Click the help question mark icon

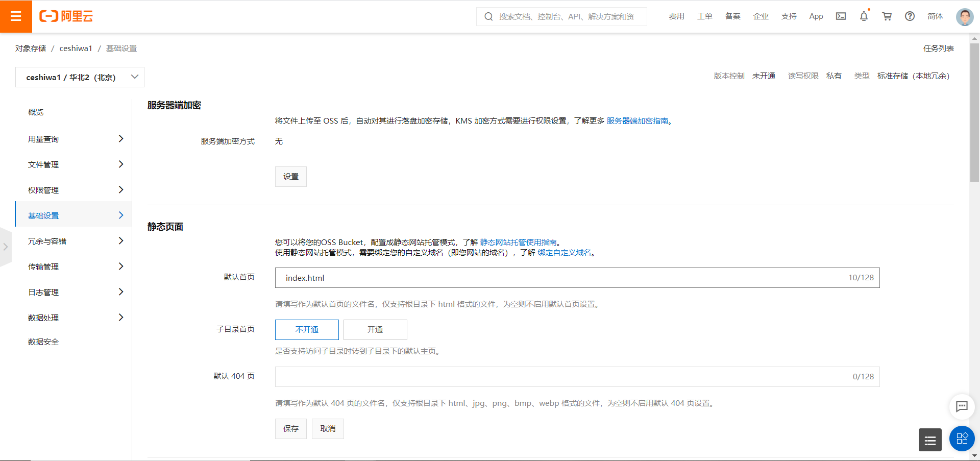(910, 16)
